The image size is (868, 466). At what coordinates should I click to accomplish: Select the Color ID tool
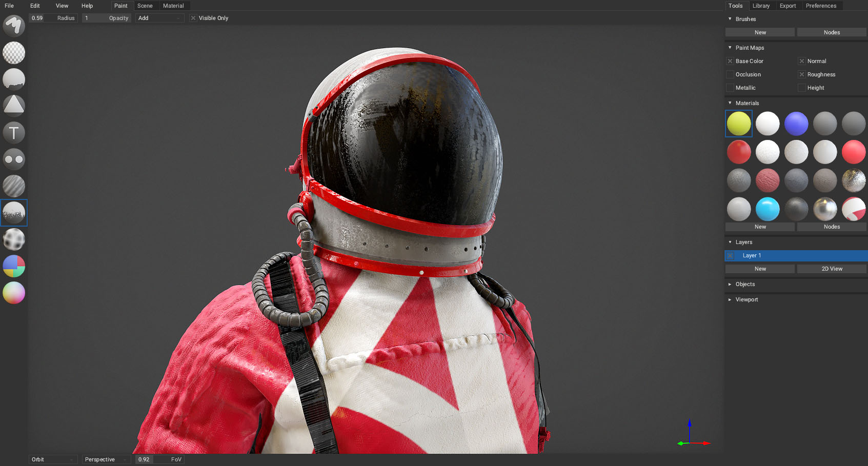coord(14,266)
